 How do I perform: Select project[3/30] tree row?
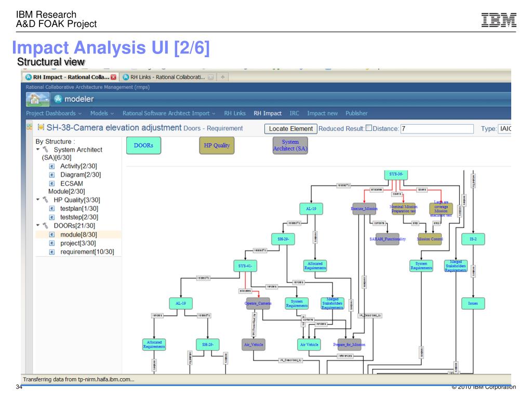(78, 243)
